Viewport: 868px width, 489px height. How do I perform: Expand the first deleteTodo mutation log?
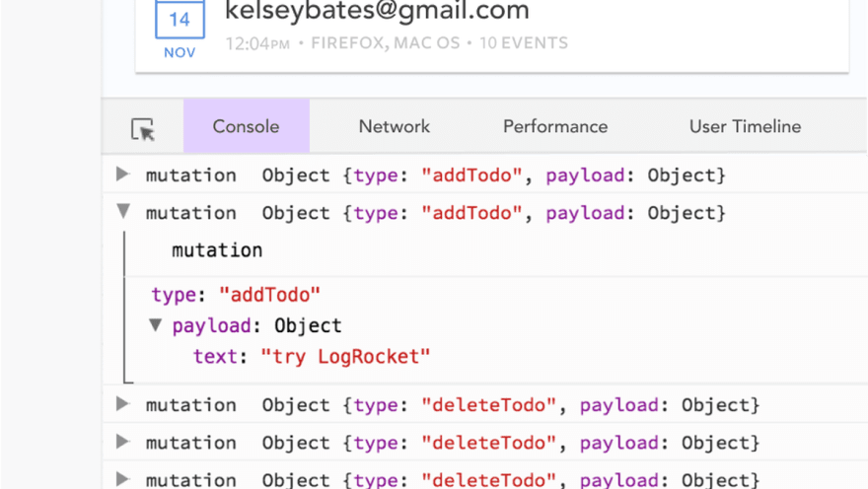tap(123, 404)
